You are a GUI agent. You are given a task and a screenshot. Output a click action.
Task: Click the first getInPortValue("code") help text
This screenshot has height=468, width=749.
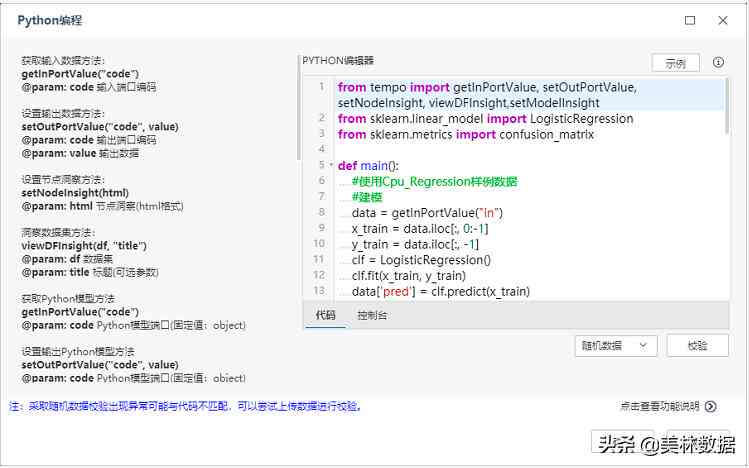(80, 74)
